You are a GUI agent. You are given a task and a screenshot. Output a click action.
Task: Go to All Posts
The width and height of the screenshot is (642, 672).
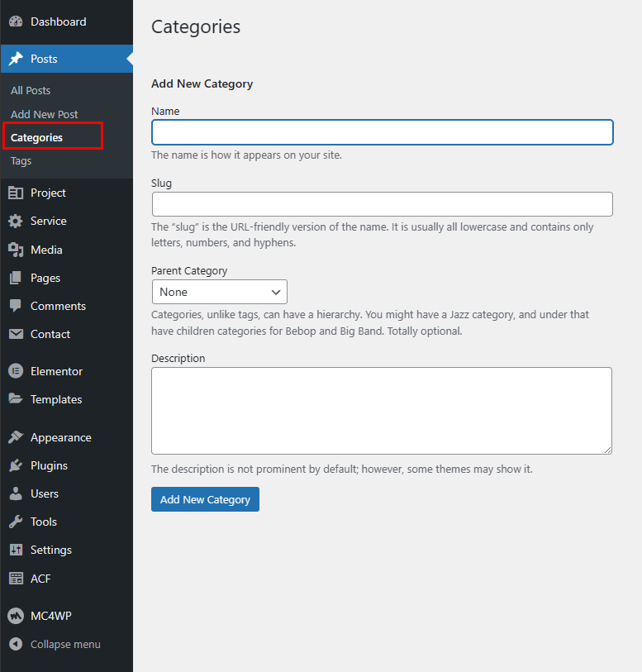[x=31, y=90]
